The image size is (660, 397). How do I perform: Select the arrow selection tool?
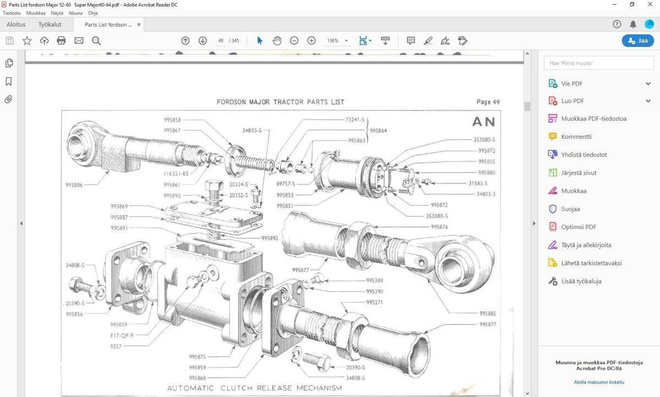click(260, 41)
